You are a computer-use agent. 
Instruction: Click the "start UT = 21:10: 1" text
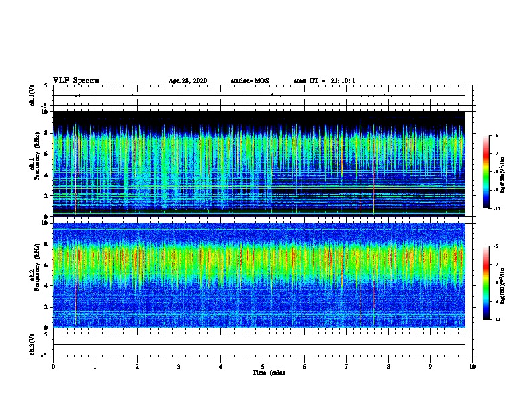(324, 81)
